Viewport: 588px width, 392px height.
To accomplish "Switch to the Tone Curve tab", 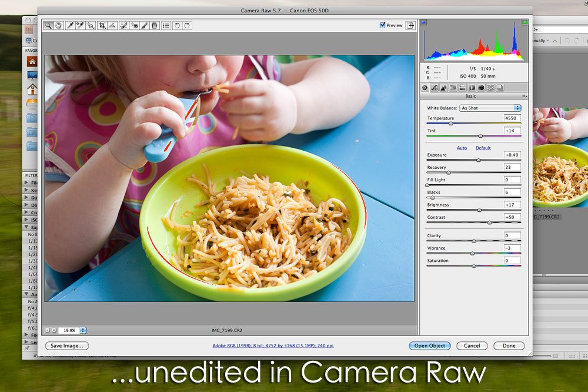I will click(x=435, y=88).
